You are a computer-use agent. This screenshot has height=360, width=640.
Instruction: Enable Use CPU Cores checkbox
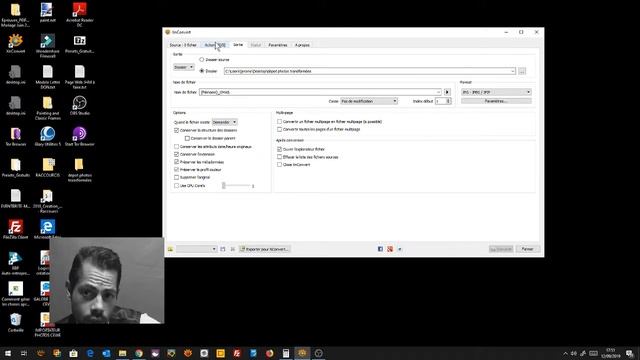pyautogui.click(x=176, y=186)
